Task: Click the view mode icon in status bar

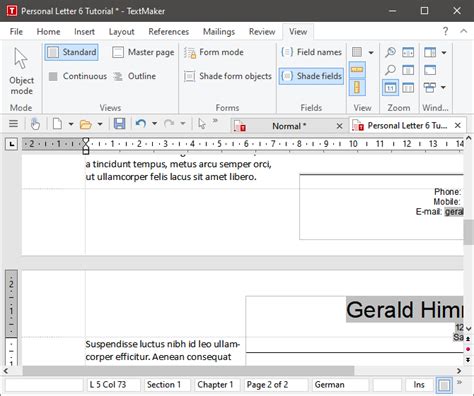Action: (x=444, y=385)
